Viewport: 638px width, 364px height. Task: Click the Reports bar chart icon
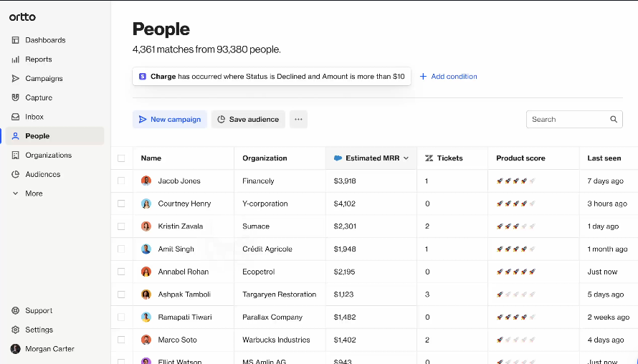(x=16, y=59)
